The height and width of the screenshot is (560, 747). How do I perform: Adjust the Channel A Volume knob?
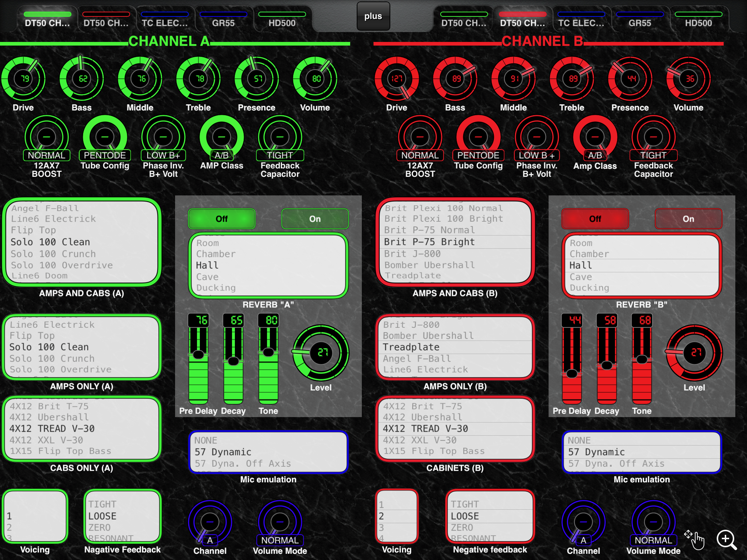pos(315,78)
